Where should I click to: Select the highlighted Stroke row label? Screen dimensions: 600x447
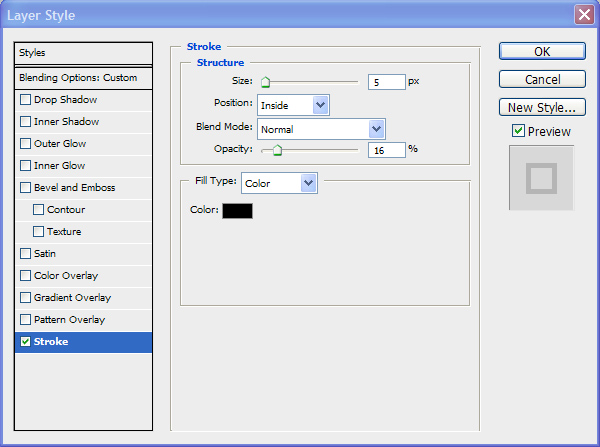(x=51, y=342)
